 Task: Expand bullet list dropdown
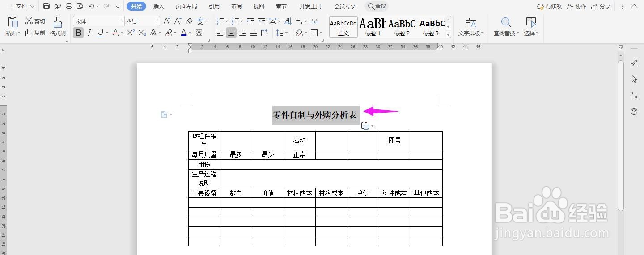[227, 21]
